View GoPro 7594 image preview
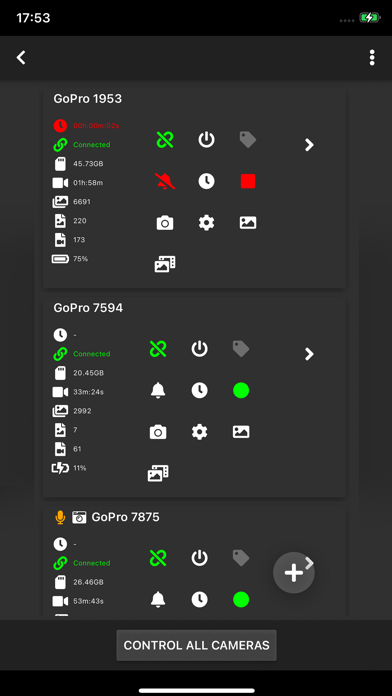 (241, 431)
